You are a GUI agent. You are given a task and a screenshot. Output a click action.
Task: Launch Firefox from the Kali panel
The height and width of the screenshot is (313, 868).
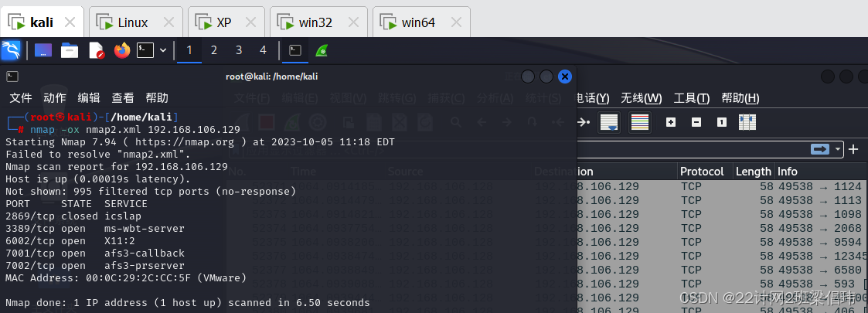point(122,50)
